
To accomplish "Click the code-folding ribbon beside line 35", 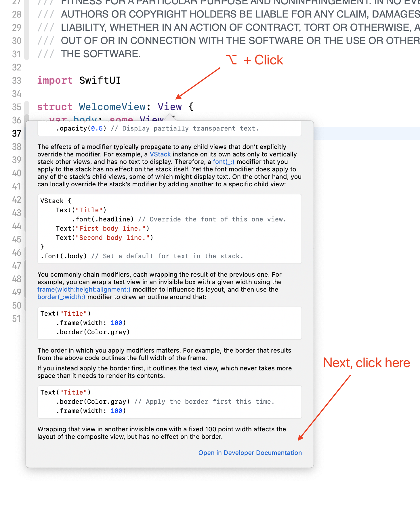I will (x=27, y=107).
